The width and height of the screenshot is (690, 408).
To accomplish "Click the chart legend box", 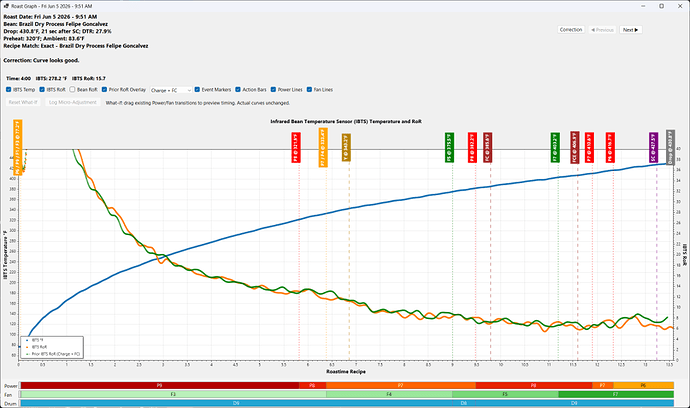I will (x=52, y=347).
